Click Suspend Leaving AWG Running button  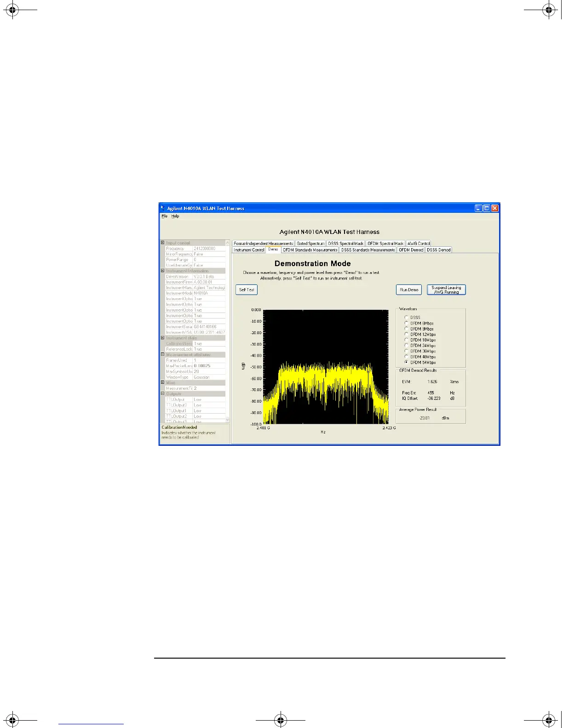[x=446, y=290]
